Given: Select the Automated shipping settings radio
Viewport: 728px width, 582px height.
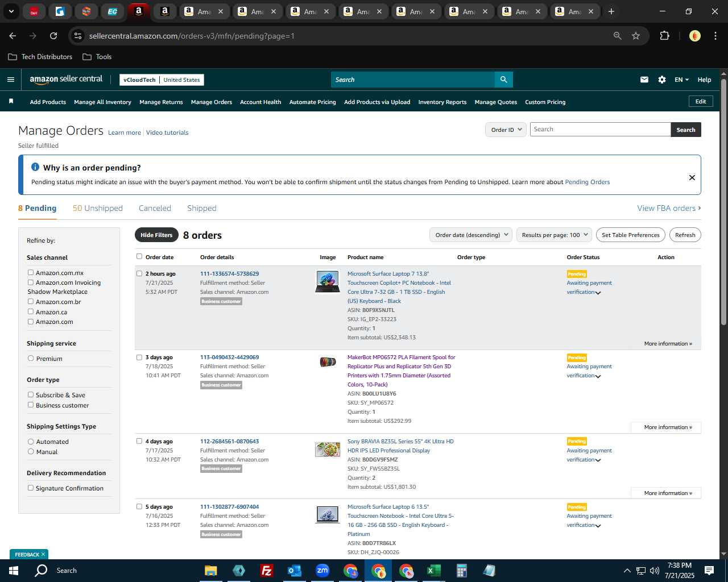Looking at the screenshot, I should click(31, 442).
